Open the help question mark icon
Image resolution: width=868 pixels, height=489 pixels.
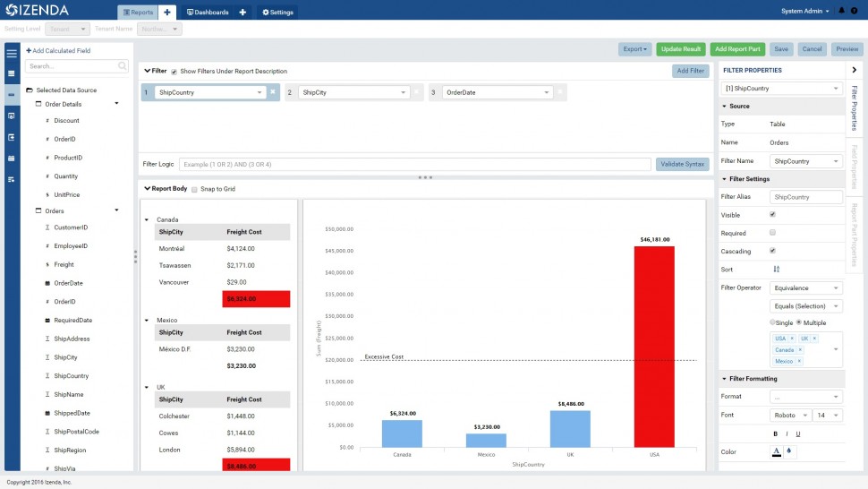click(855, 11)
